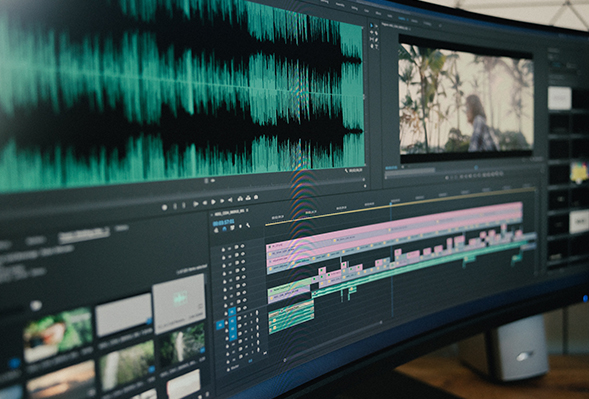
Task: Open timeline wrench display settings
Action: (x=248, y=225)
